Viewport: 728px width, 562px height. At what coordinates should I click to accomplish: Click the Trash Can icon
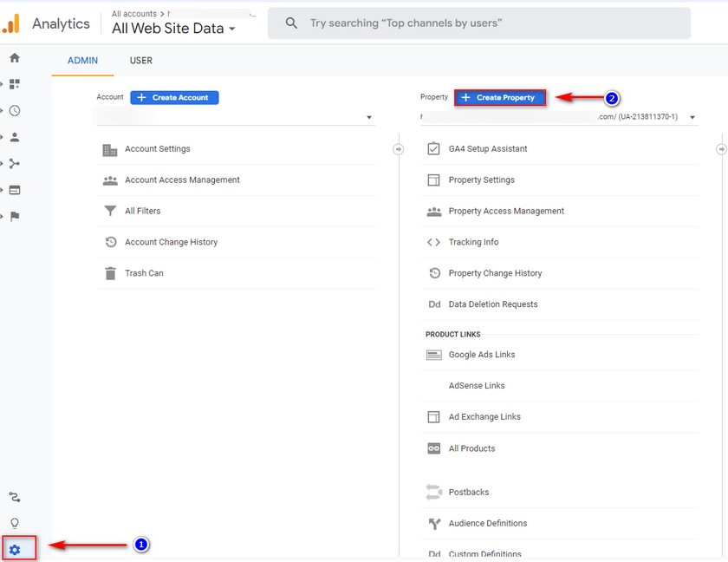tap(111, 273)
